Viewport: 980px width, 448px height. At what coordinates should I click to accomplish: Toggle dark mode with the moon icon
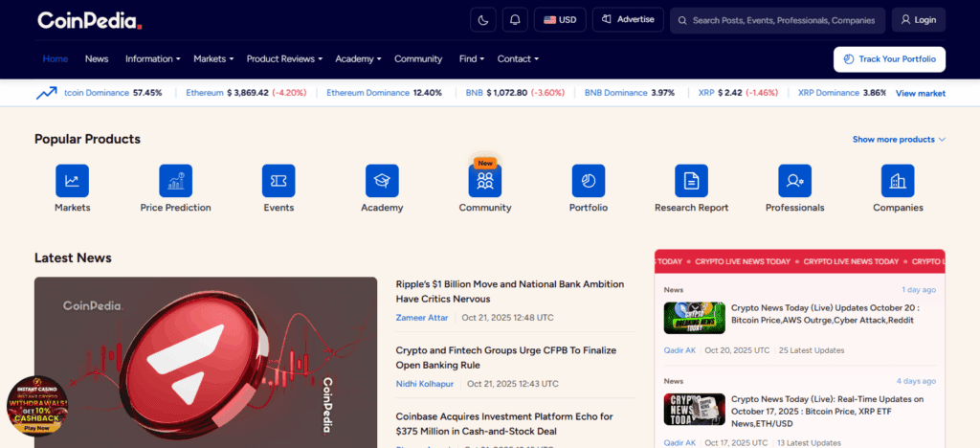coord(483,20)
